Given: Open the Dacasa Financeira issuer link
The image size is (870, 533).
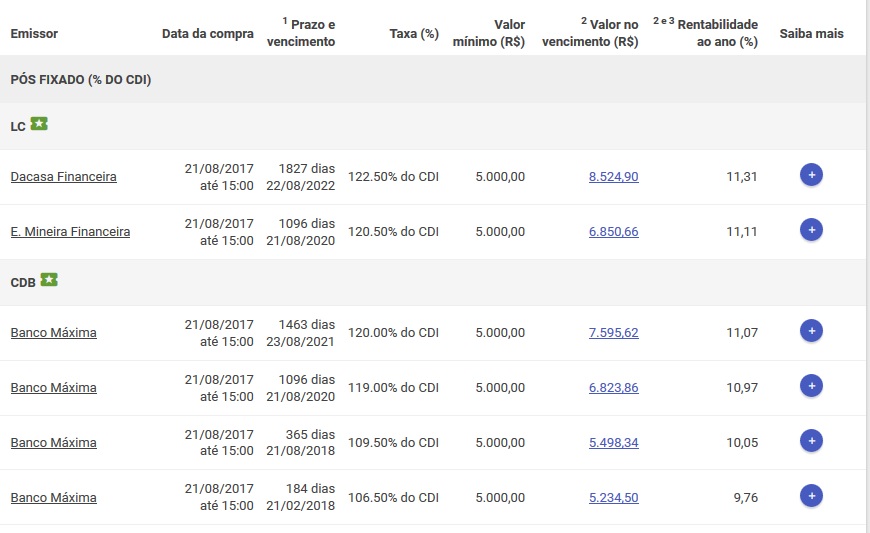Looking at the screenshot, I should [x=63, y=177].
